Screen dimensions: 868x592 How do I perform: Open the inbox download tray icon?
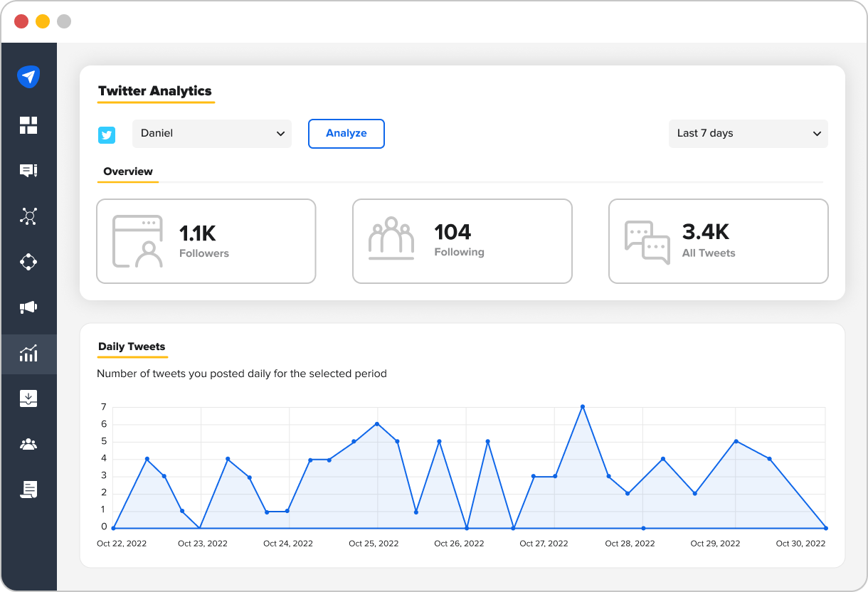(x=28, y=398)
